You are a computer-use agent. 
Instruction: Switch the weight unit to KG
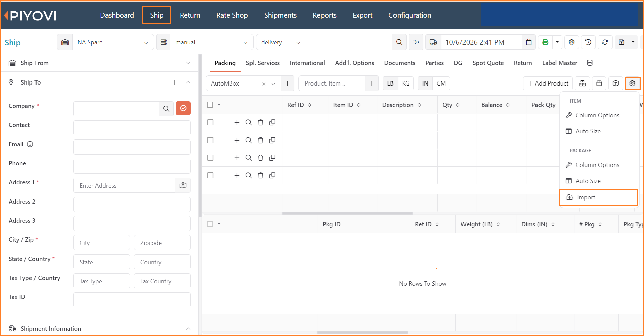coord(406,83)
